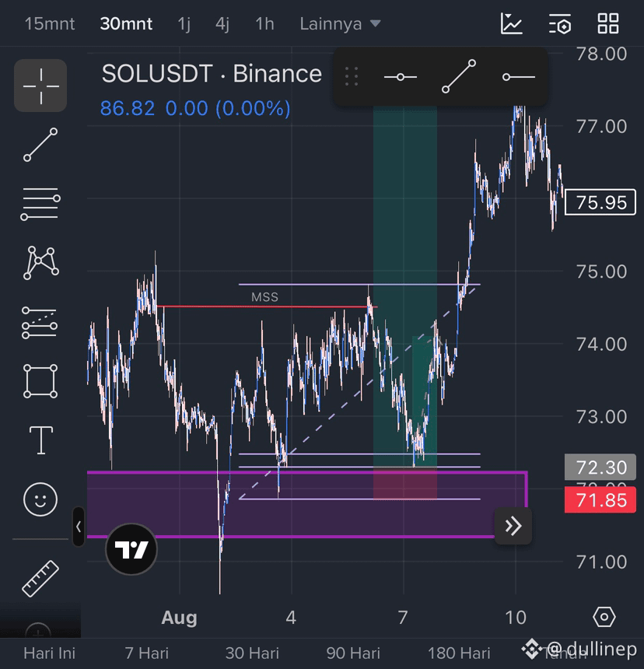
Task: Select the 1h timeframe
Action: tap(264, 23)
